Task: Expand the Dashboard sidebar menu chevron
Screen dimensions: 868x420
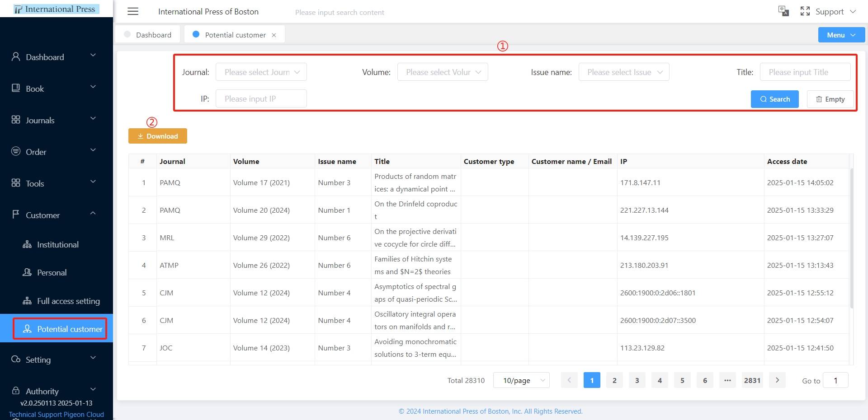Action: 93,55
